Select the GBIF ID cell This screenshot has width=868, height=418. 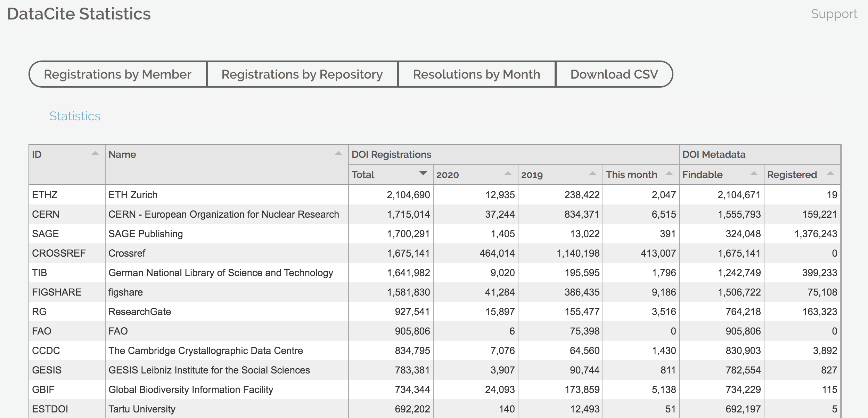point(67,389)
